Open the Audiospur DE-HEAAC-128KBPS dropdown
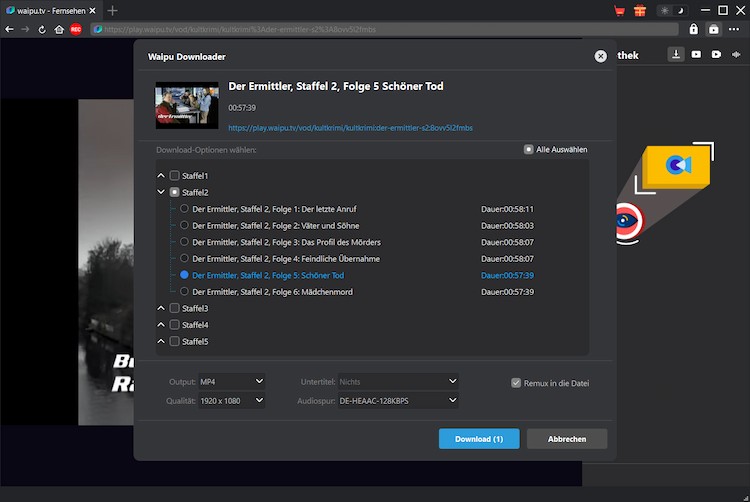 coord(398,401)
